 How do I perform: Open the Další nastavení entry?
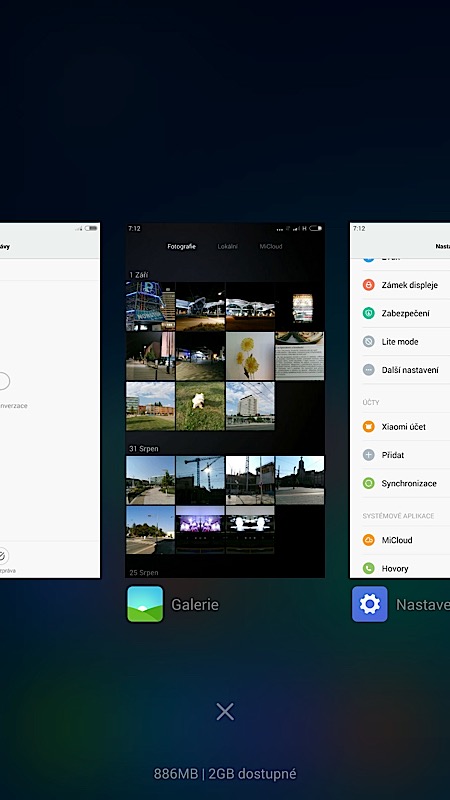400,370
